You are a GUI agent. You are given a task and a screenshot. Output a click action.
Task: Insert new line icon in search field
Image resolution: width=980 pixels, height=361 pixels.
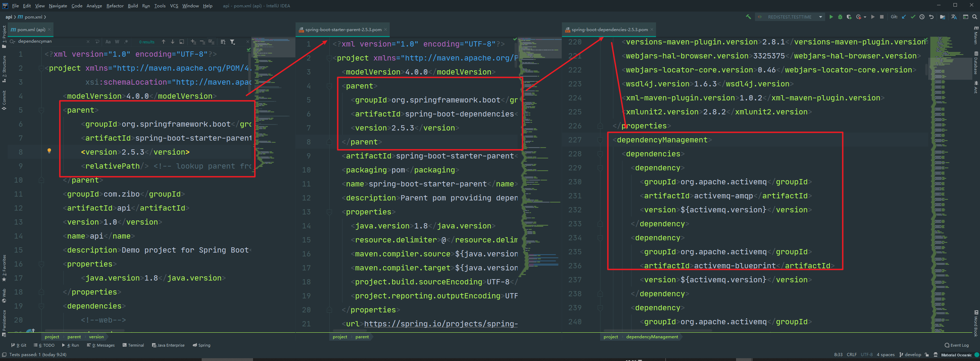[x=97, y=42]
